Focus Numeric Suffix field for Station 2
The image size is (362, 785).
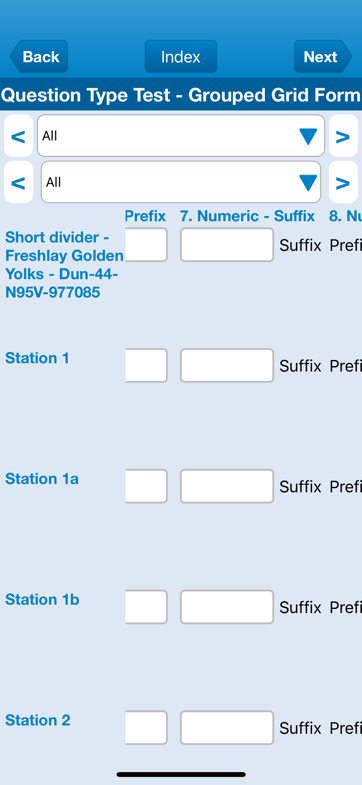[227, 727]
